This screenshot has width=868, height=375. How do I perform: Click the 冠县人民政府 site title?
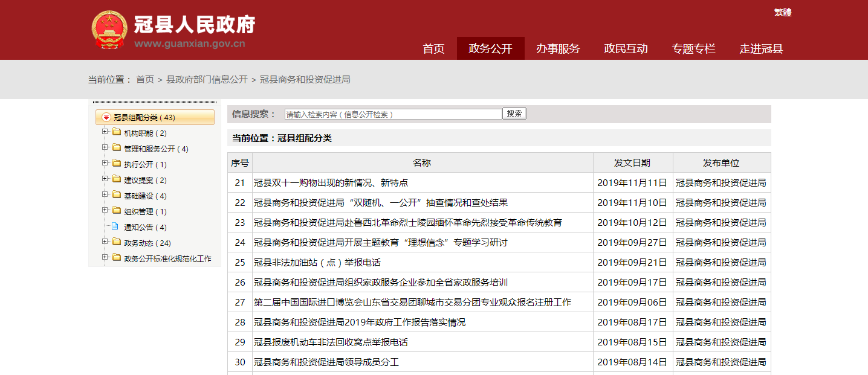tap(195, 25)
